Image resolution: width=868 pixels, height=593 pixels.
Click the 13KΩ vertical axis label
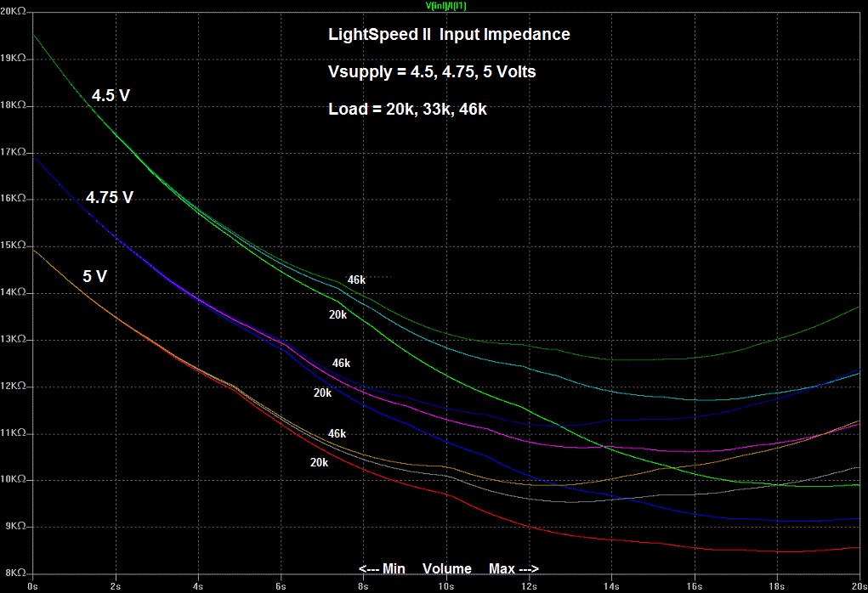click(x=13, y=339)
